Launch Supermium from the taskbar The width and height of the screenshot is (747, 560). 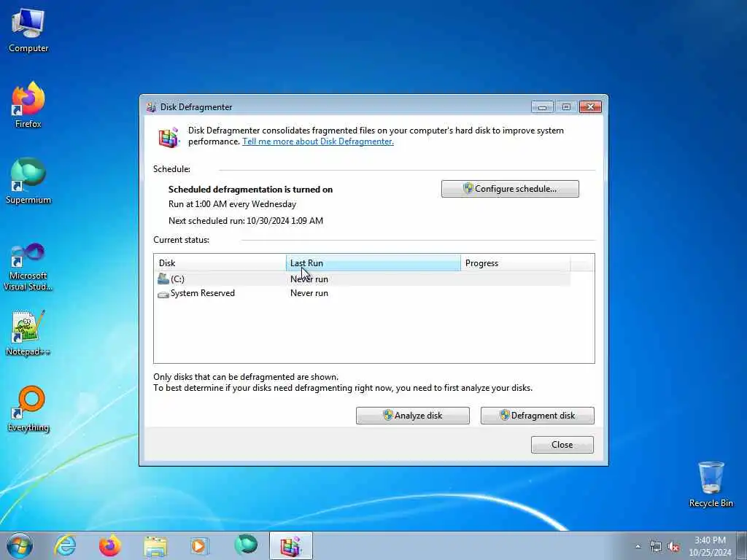pos(245,545)
